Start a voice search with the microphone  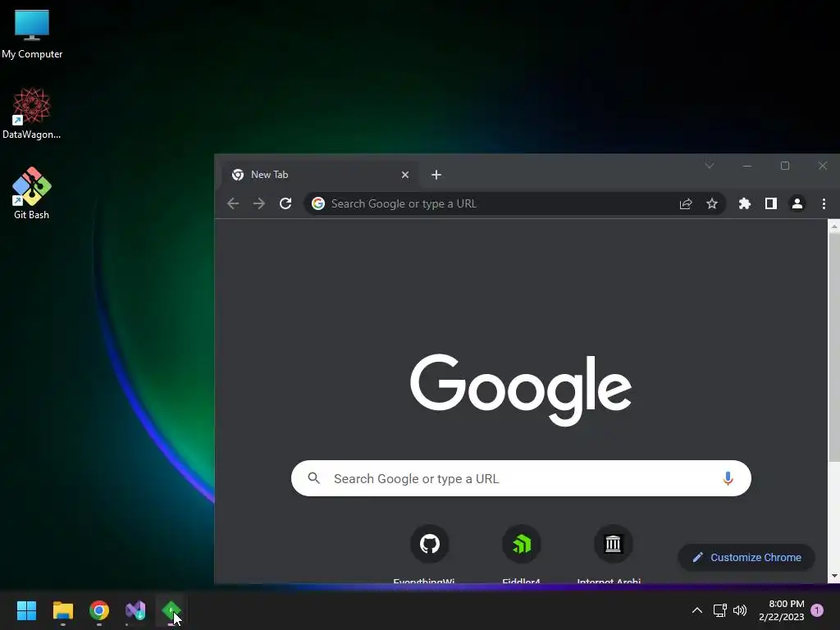[728, 478]
